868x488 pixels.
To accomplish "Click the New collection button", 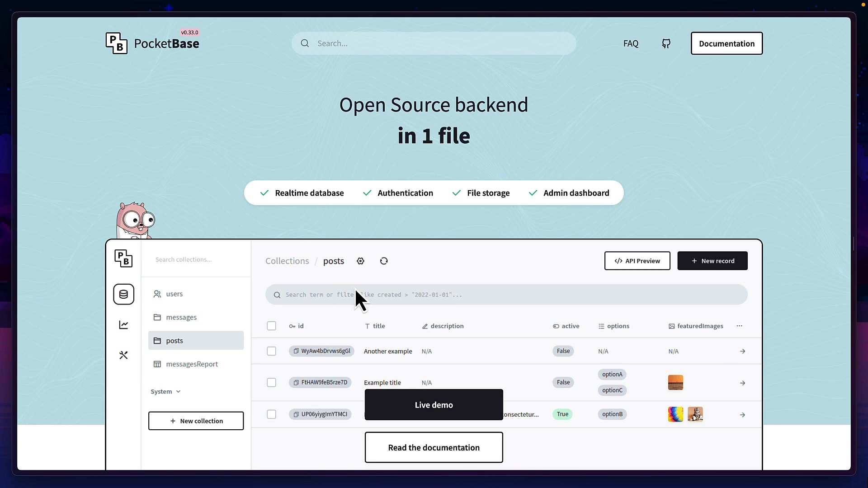I will click(x=196, y=420).
